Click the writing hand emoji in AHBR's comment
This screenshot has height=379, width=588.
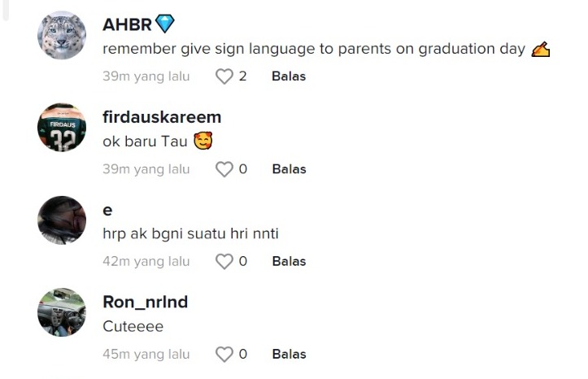541,50
